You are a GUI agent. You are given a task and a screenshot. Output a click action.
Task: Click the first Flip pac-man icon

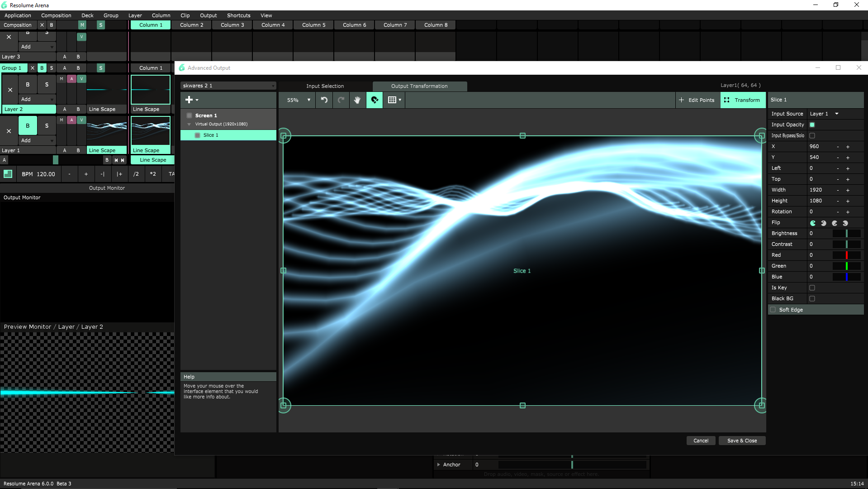pos(813,223)
